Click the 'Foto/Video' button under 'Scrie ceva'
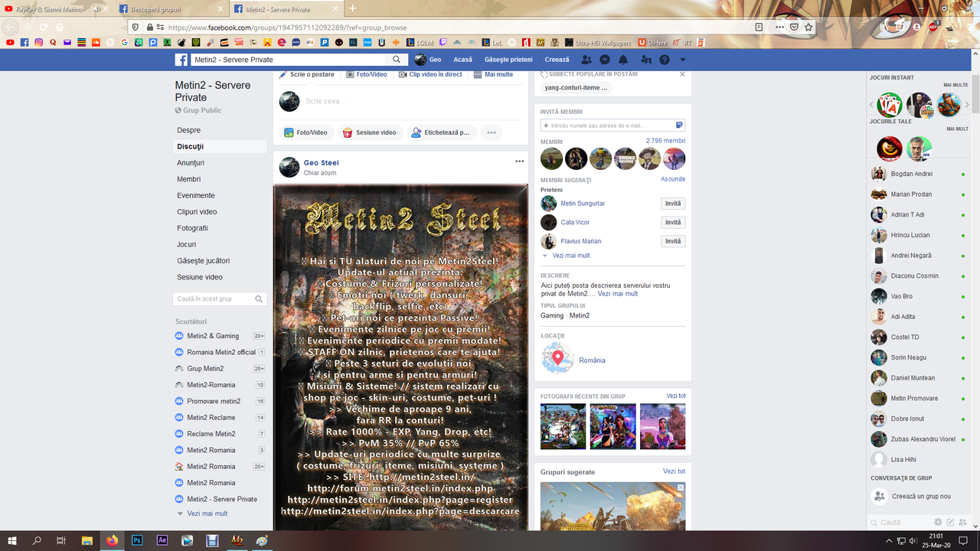This screenshot has width=980, height=551. coord(305,132)
